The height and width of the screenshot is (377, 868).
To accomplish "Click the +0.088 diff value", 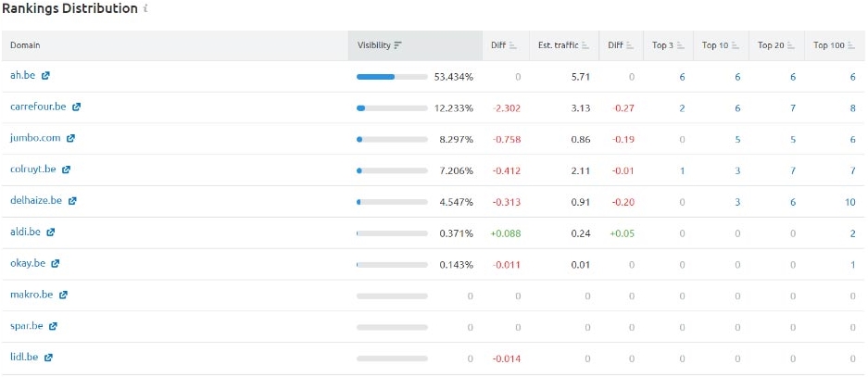I will (506, 233).
